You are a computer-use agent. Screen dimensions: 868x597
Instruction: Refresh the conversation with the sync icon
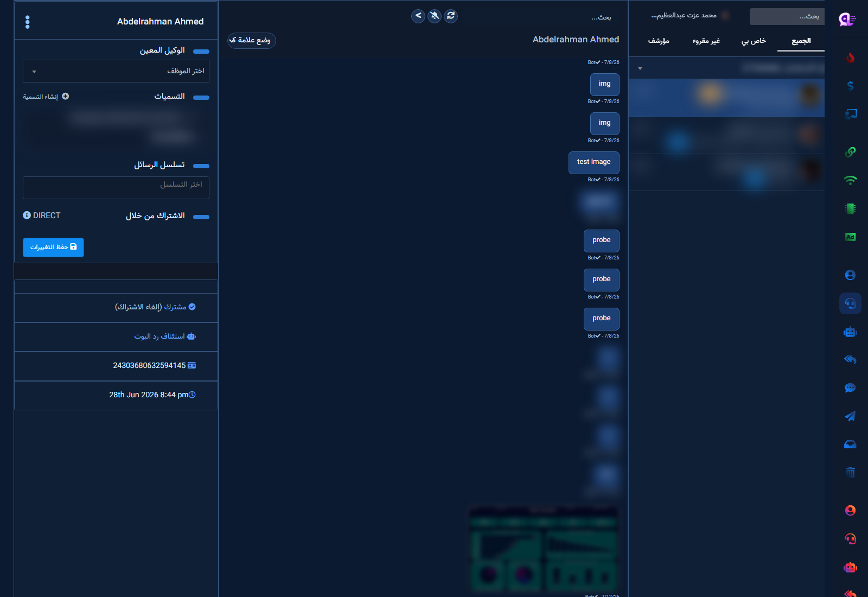[451, 16]
